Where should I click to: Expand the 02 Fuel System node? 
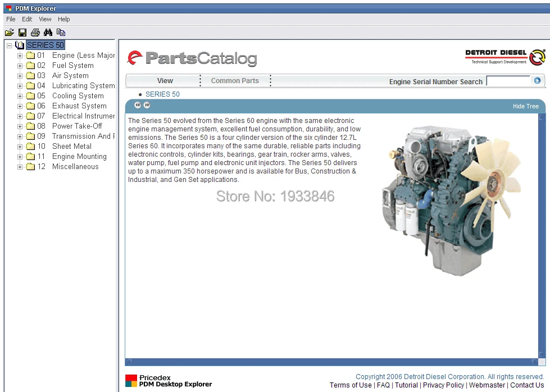[20, 66]
